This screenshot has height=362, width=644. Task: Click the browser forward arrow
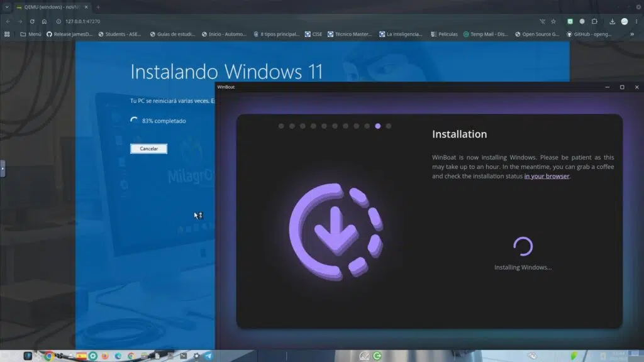19,21
